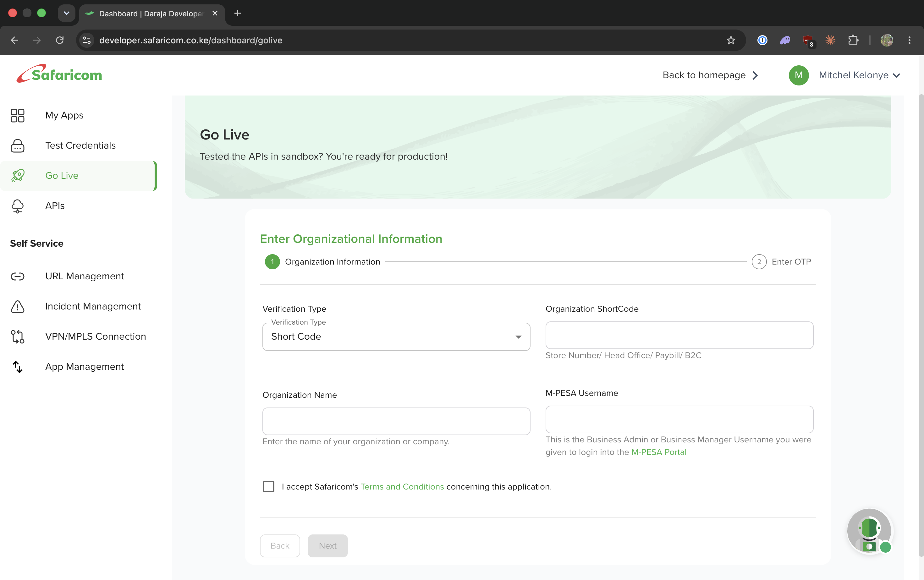Click the address bar URL
Screen dimensions: 924x580
tap(191, 40)
